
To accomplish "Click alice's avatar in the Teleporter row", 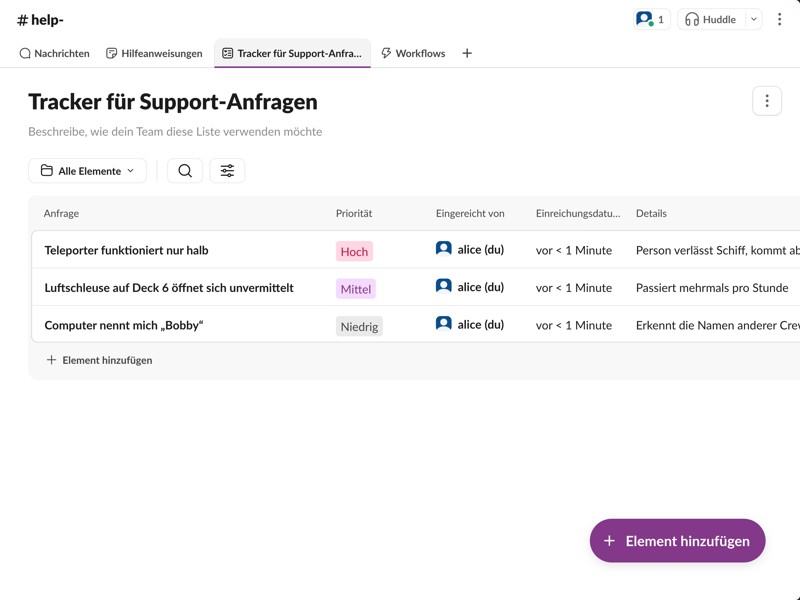I will pyautogui.click(x=444, y=249).
